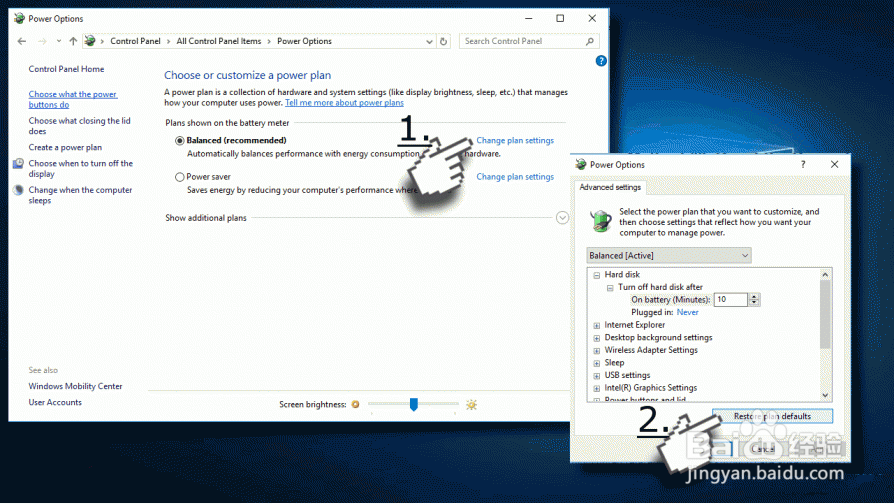Expand Wireless Adapter Settings node
The width and height of the screenshot is (894, 504).
coord(596,351)
